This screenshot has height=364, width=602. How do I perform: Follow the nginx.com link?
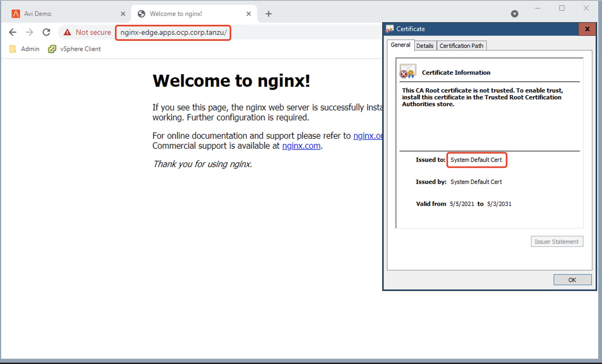(x=301, y=146)
